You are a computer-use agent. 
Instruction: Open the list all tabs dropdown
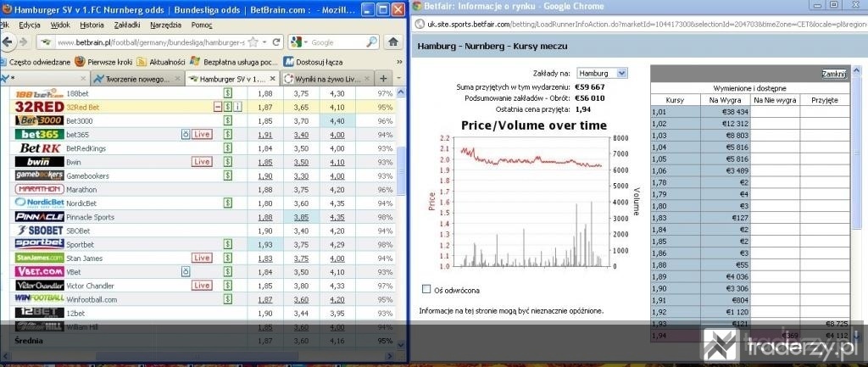[x=401, y=79]
